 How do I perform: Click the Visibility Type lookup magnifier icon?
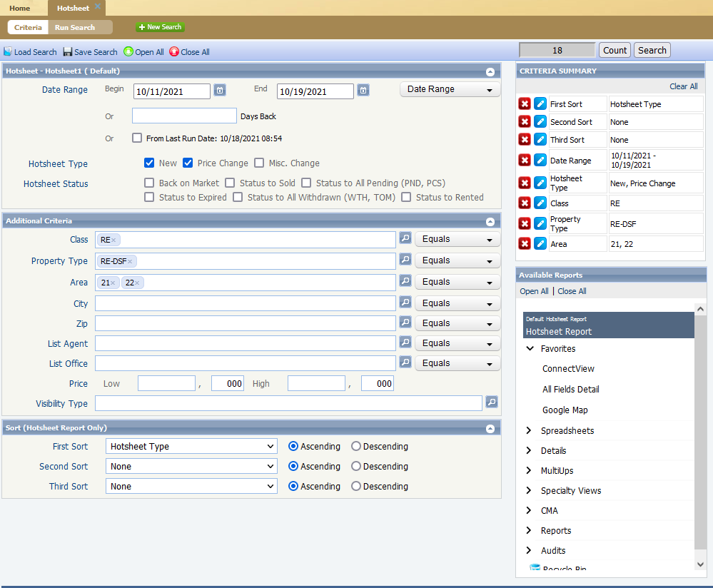492,402
